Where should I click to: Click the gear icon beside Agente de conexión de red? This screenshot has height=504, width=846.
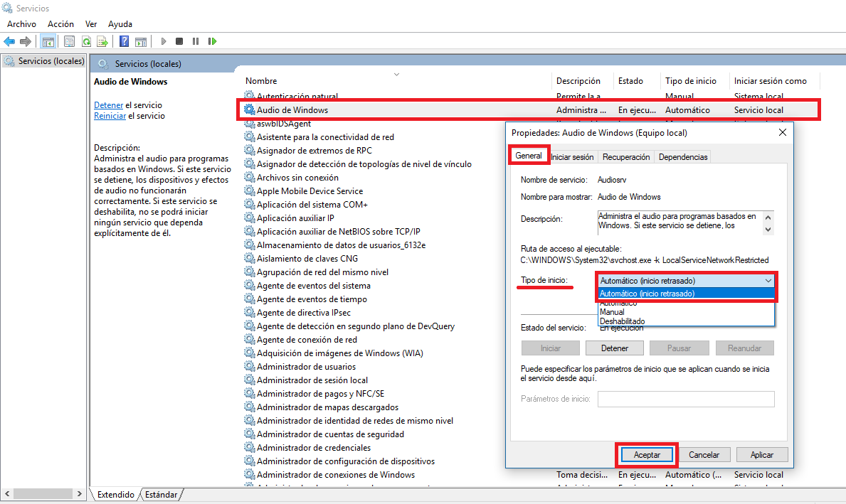click(249, 340)
